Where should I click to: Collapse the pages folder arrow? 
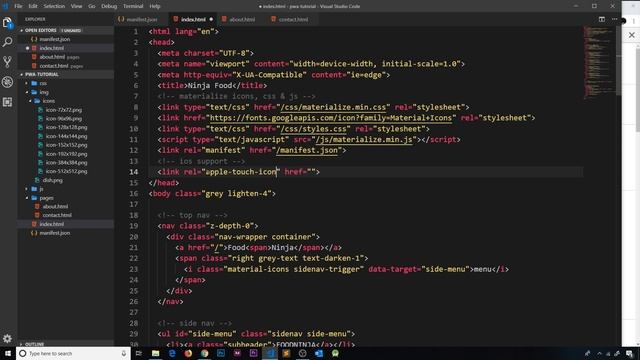click(27, 198)
